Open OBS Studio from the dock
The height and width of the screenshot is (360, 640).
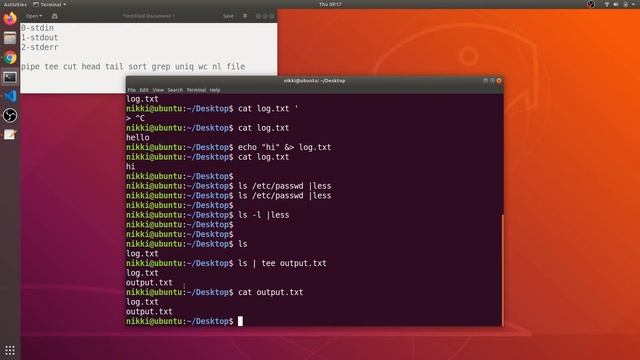coord(10,116)
